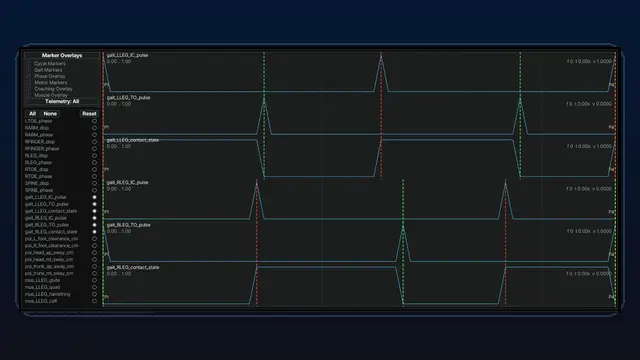Enable the mus_LLEG_hamstring channel circle

94,294
